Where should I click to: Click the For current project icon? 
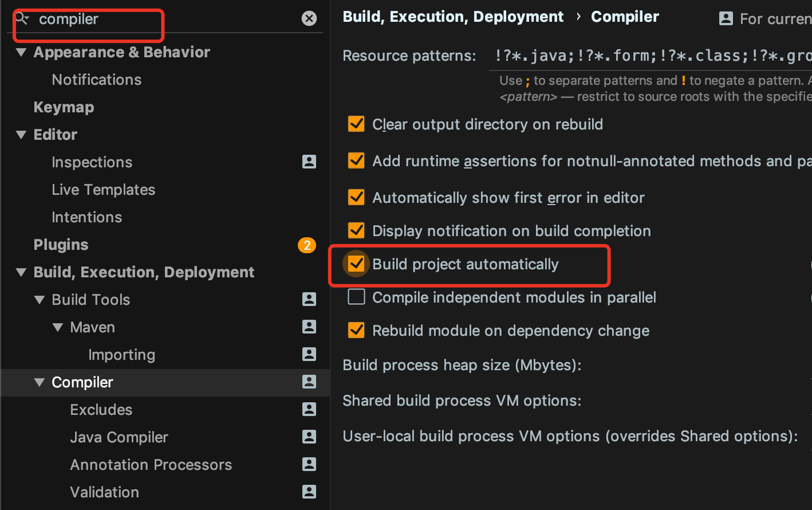tap(726, 19)
